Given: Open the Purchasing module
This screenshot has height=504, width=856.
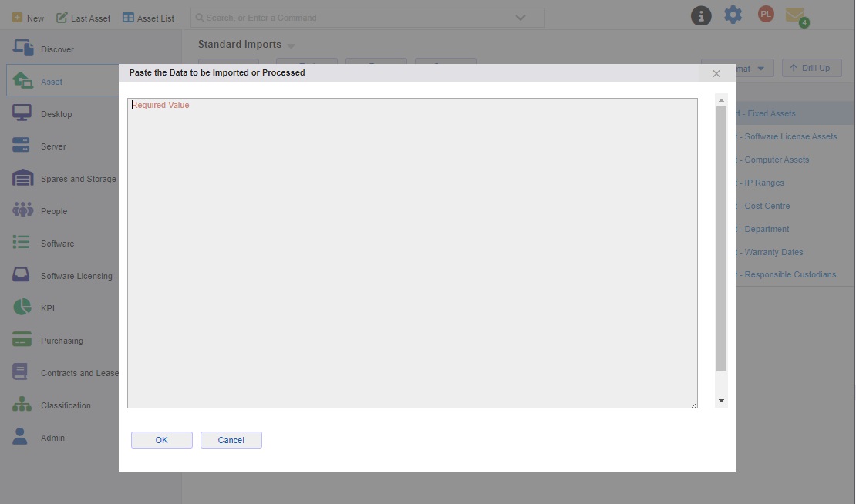Looking at the screenshot, I should coord(21,339).
